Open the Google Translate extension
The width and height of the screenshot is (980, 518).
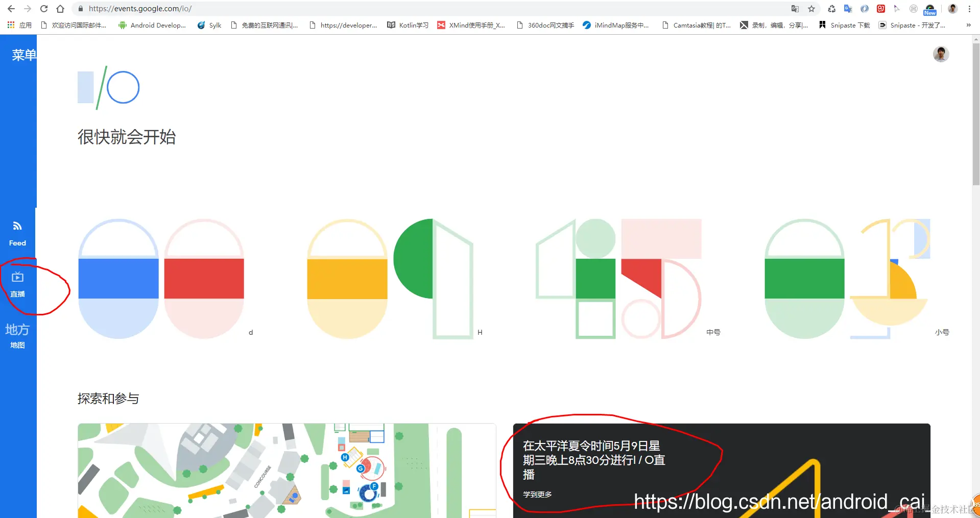pos(848,9)
